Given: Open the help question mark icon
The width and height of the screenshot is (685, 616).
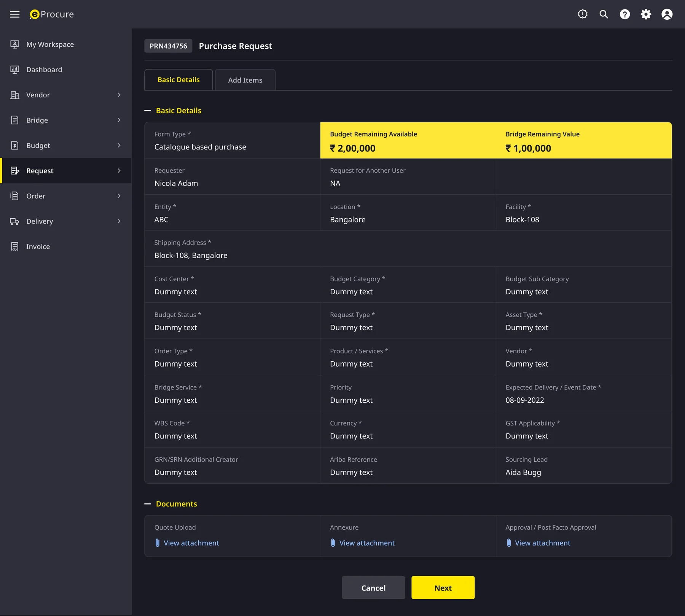Looking at the screenshot, I should (625, 14).
